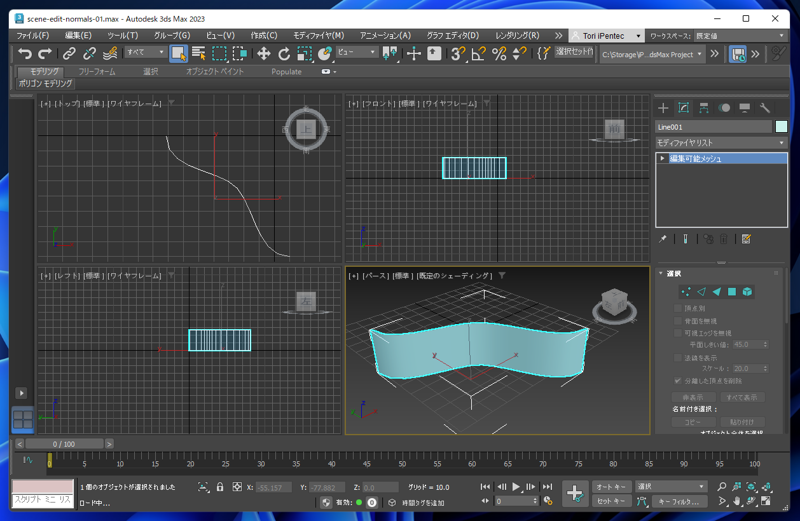
Task: Select Element sub-object level icon
Action: click(747, 292)
